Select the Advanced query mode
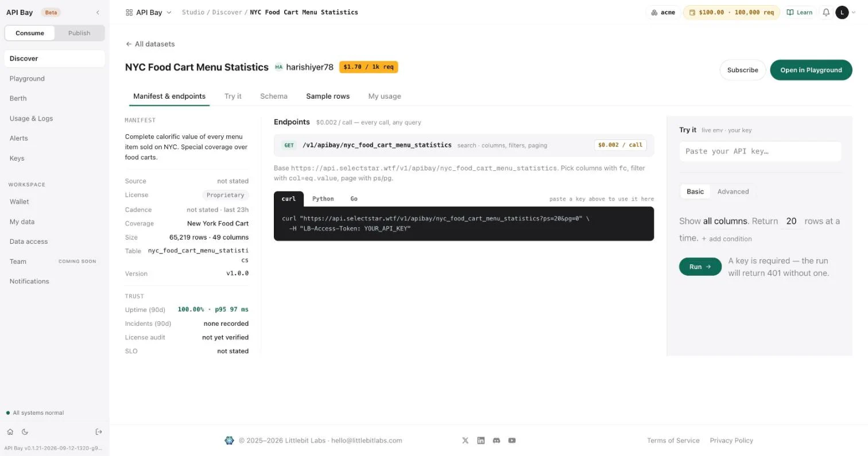This screenshot has width=868, height=456. pos(733,192)
